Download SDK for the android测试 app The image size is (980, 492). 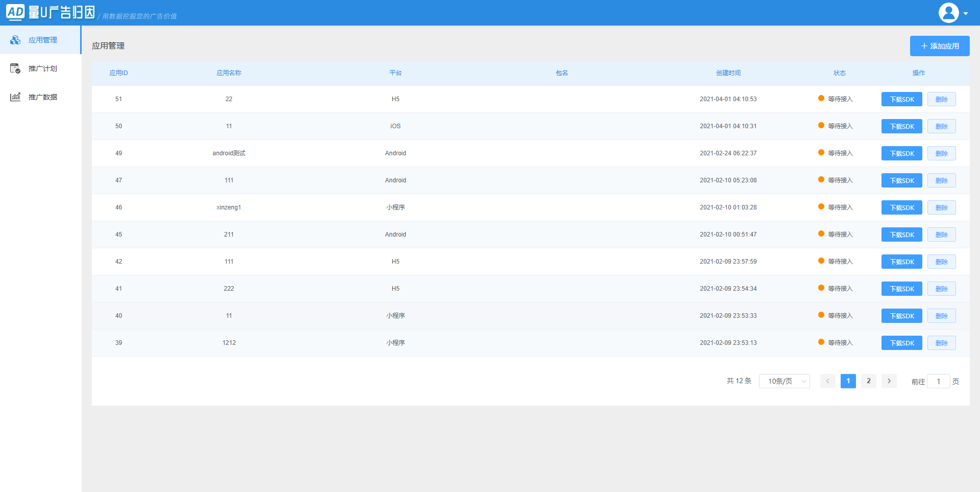[x=901, y=153]
